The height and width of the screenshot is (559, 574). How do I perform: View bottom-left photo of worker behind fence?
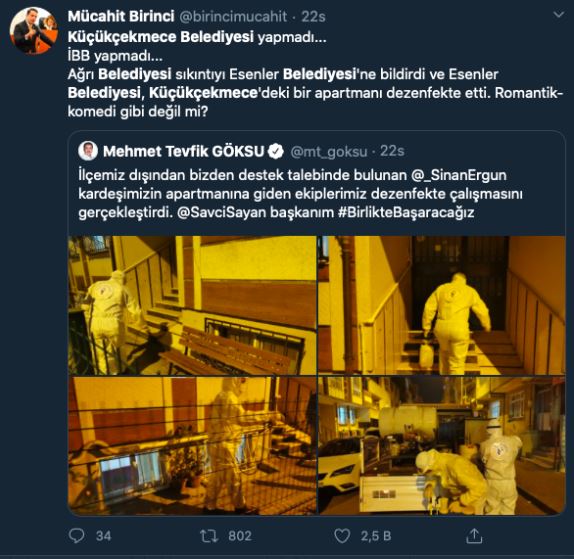pyautogui.click(x=192, y=446)
